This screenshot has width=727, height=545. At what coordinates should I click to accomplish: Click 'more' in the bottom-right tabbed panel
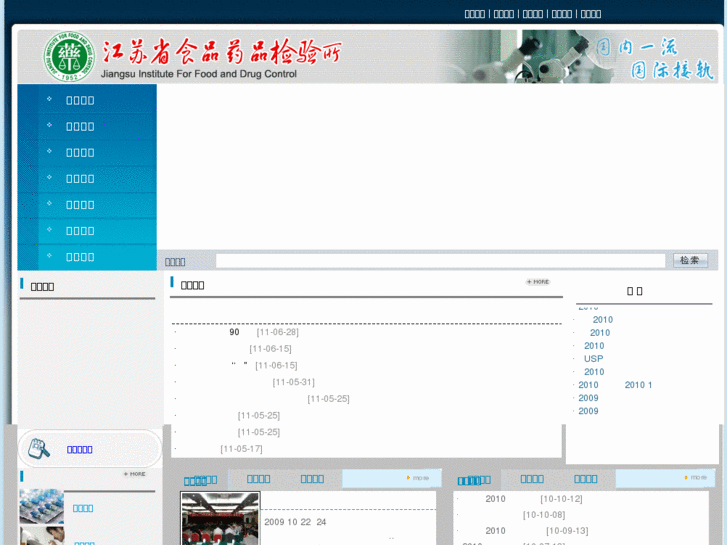pyautogui.click(x=695, y=477)
